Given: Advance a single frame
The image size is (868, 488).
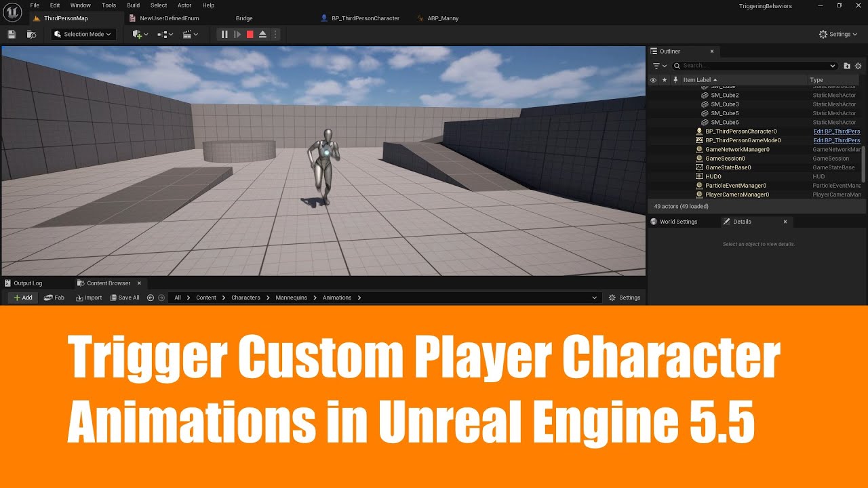Looking at the screenshot, I should pos(237,34).
